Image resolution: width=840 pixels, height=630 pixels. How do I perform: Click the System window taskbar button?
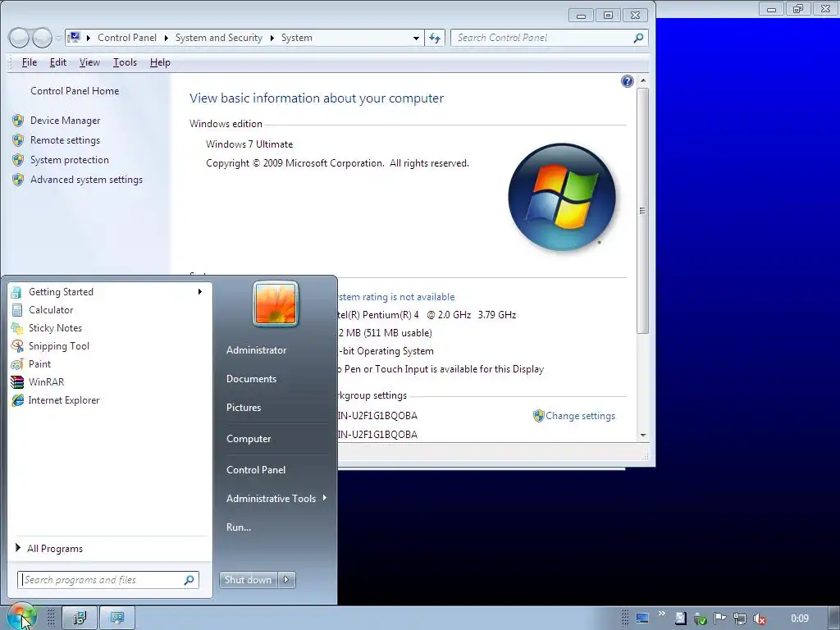[x=117, y=619]
